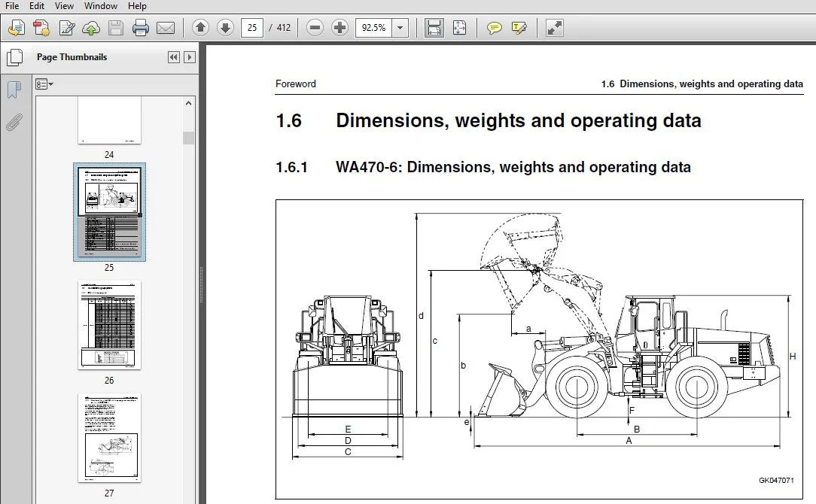Open the thumbnail options dropdown menu
The width and height of the screenshot is (816, 504).
(x=44, y=83)
